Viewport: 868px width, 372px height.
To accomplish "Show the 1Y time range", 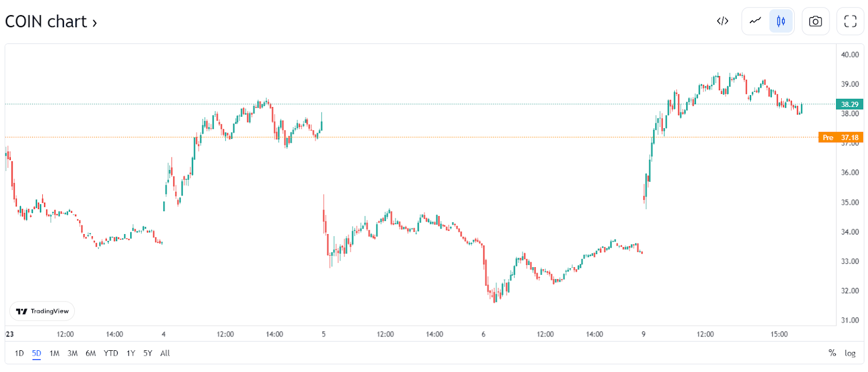I will 131,353.
